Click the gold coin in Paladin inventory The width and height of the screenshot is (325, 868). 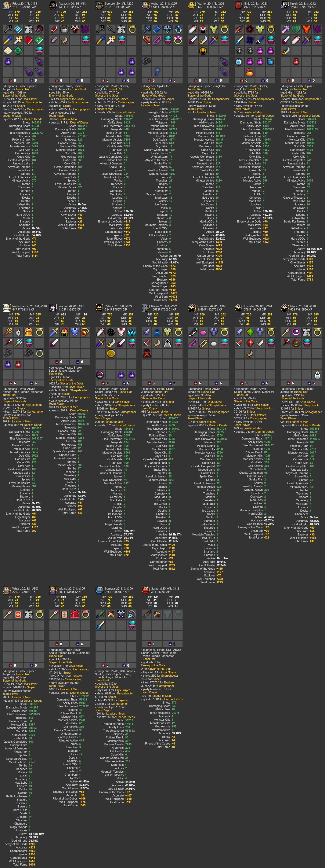coord(111,353)
